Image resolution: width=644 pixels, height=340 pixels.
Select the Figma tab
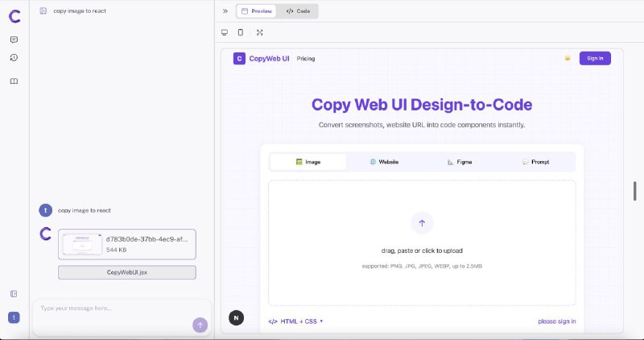(x=460, y=162)
